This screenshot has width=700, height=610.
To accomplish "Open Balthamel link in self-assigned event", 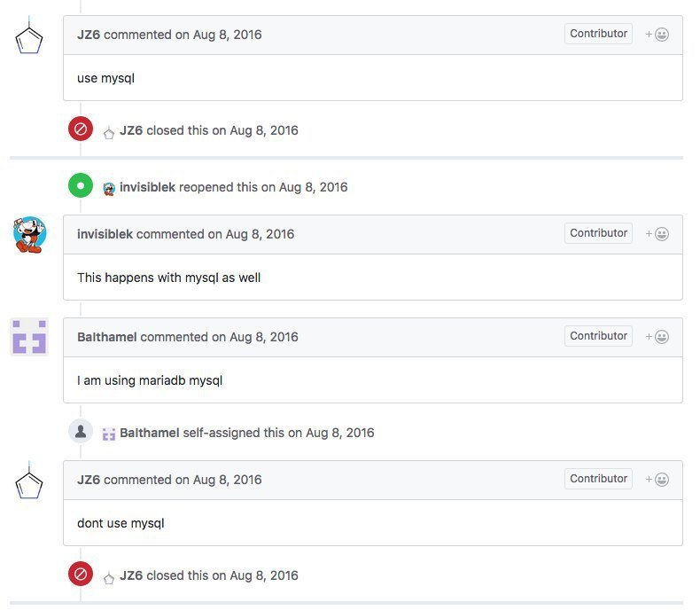I will [x=150, y=433].
